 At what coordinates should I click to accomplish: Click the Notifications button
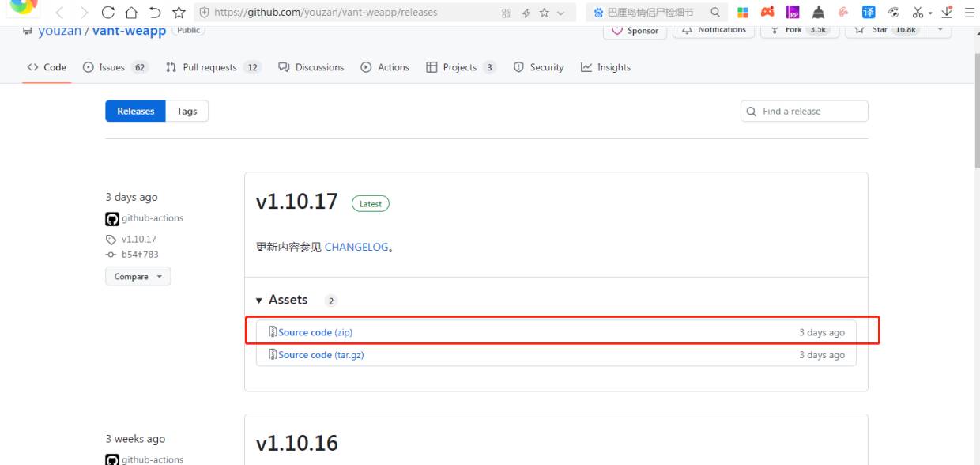point(714,30)
